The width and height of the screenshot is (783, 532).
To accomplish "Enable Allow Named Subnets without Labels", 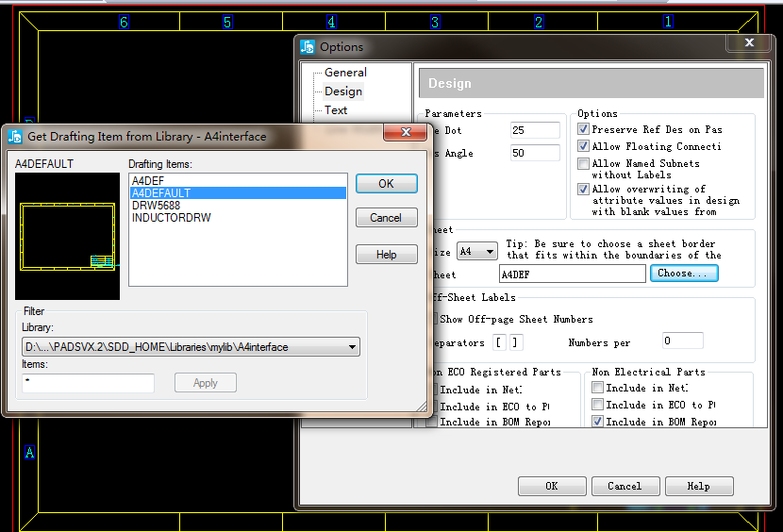I will (583, 163).
